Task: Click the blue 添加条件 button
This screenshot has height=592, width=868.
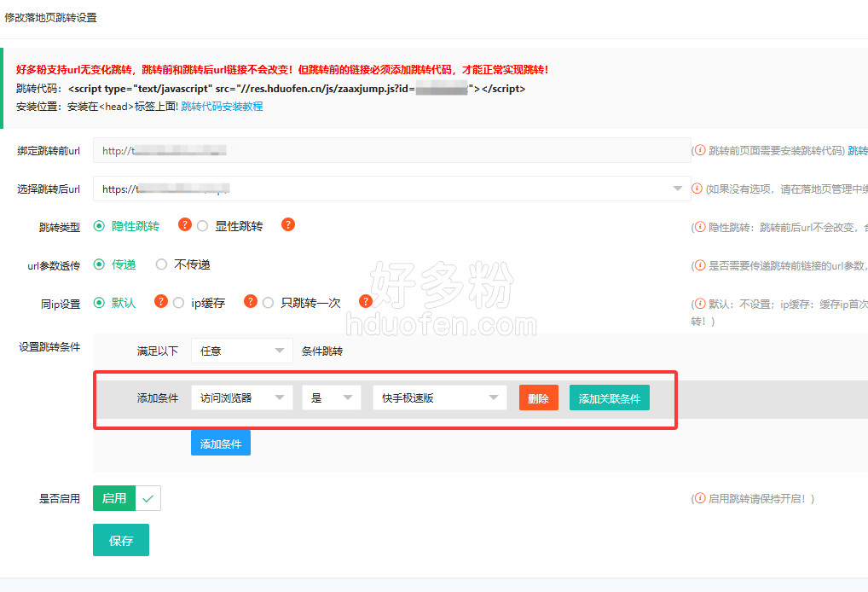Action: (x=221, y=443)
